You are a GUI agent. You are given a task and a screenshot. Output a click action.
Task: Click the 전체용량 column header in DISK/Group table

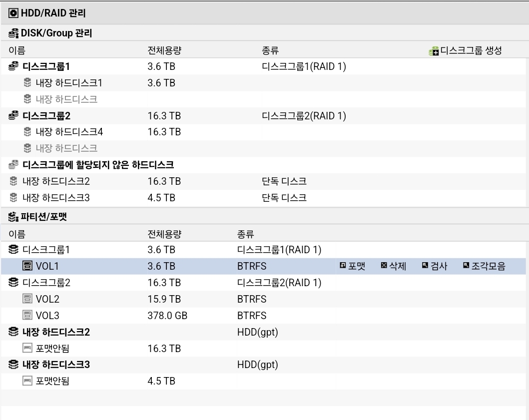(x=164, y=50)
